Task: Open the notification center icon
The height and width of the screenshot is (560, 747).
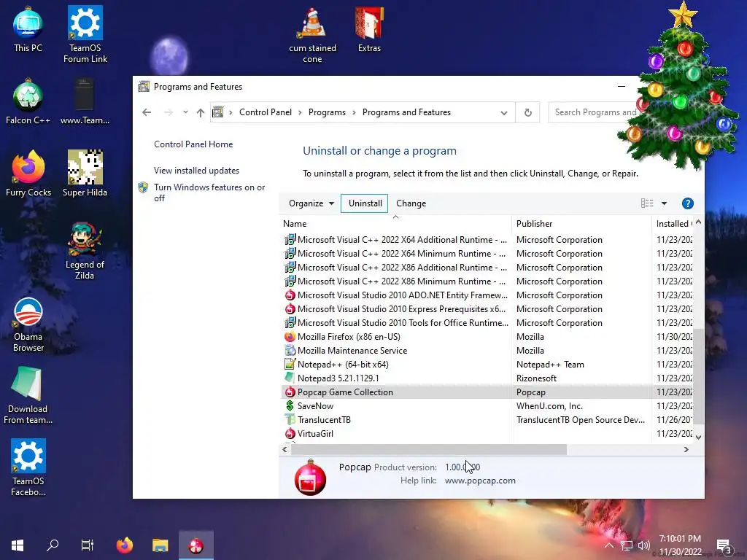Action: [x=724, y=545]
